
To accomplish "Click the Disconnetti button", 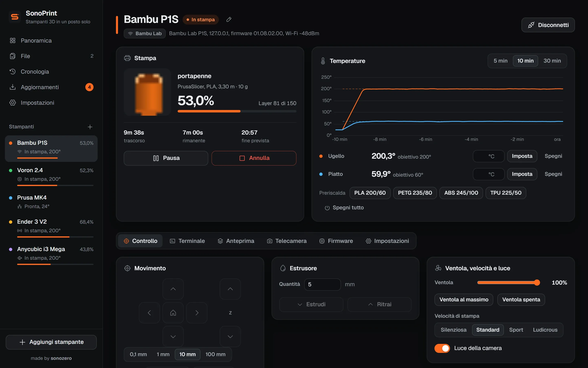I will 548,25.
